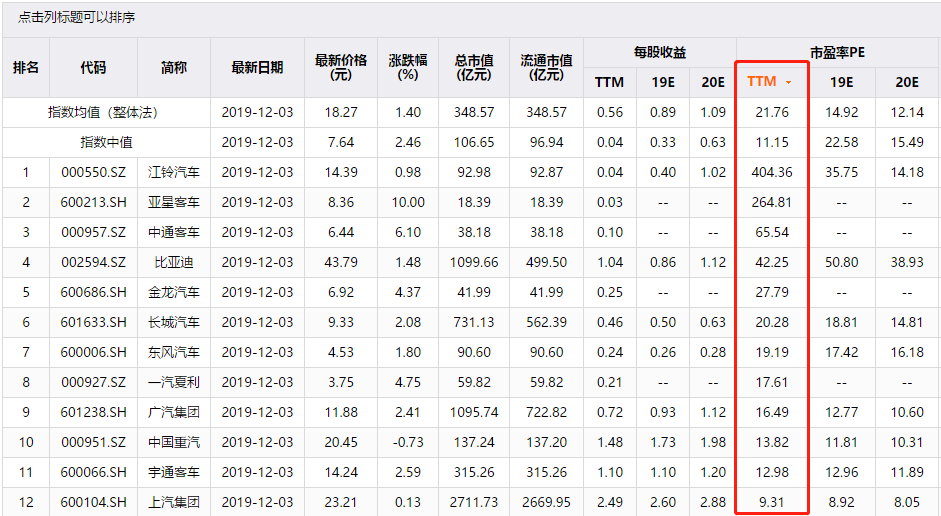Image resolution: width=941 pixels, height=516 pixels.
Task: Open stock name 江铃汽车
Action: point(173,172)
